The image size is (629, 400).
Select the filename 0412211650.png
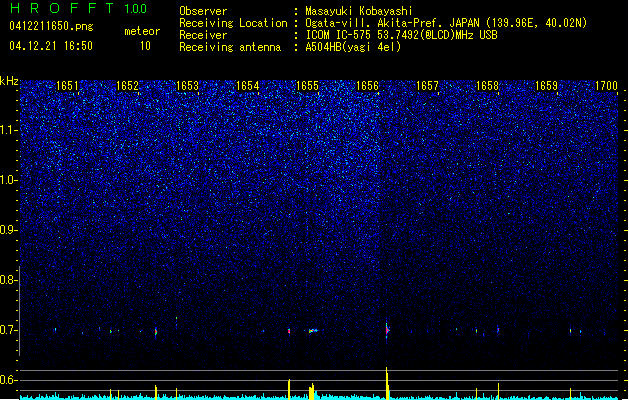[x=51, y=26]
